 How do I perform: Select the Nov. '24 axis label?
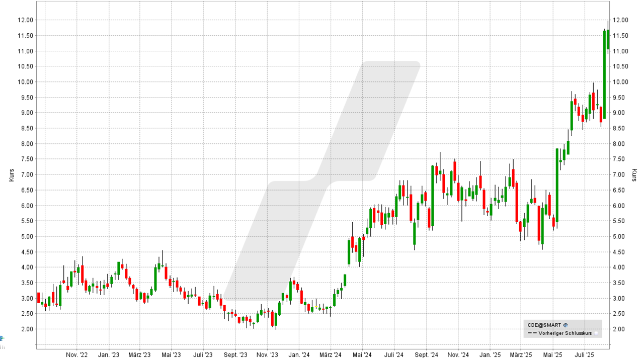(x=458, y=354)
